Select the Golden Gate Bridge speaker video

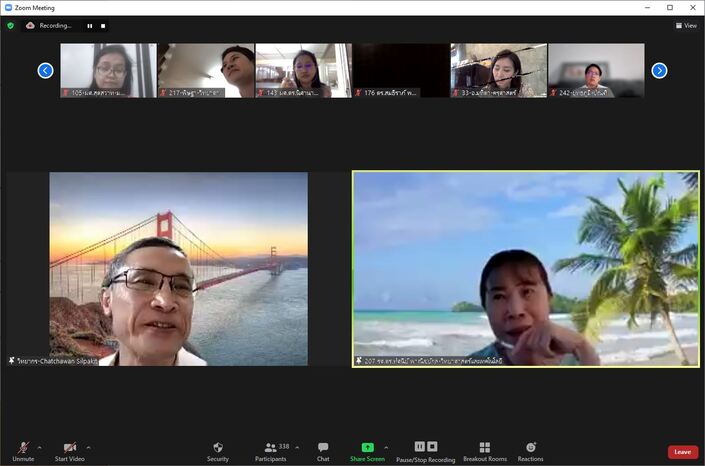[178, 268]
